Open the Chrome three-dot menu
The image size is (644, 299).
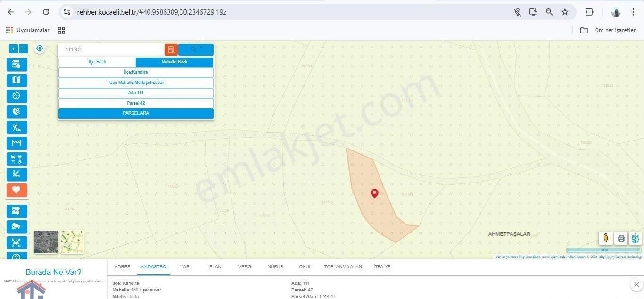click(x=634, y=12)
